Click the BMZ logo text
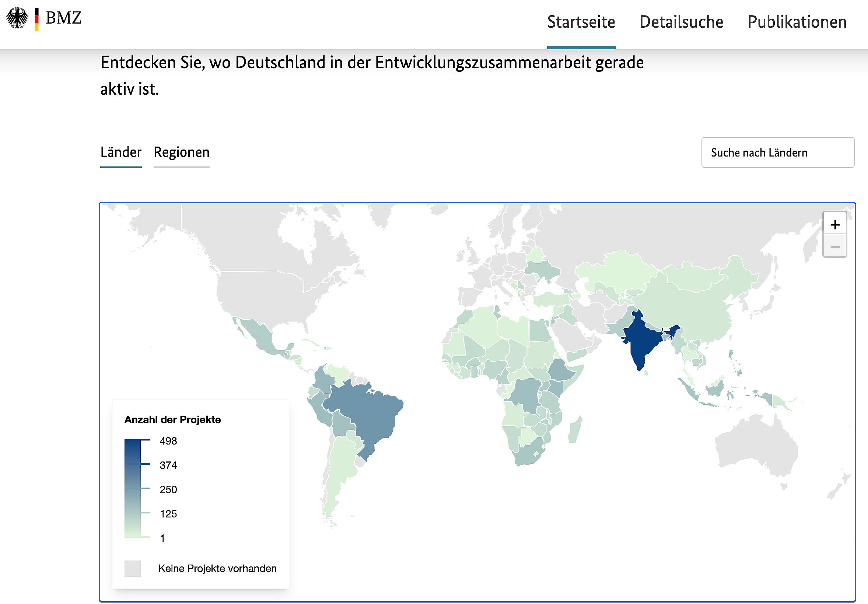868x604 pixels. pyautogui.click(x=63, y=18)
